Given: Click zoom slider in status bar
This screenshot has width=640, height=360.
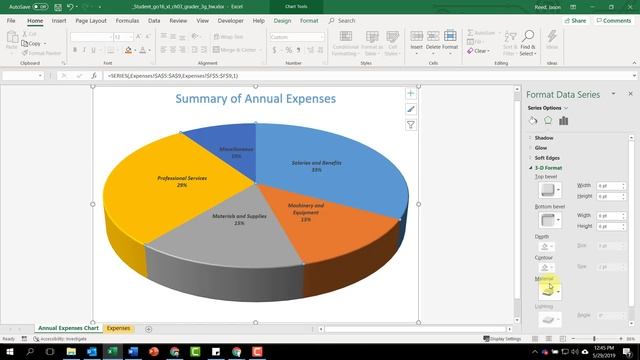Looking at the screenshot, I should [594, 339].
